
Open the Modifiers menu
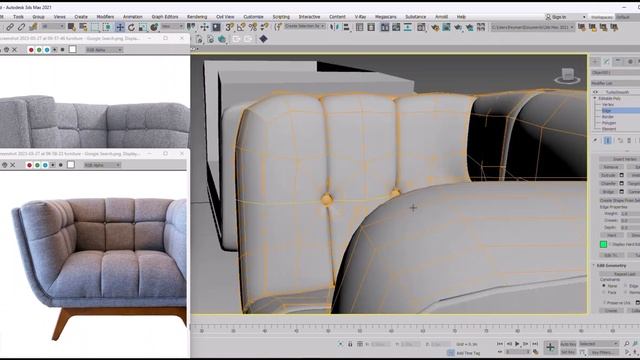[x=105, y=17]
